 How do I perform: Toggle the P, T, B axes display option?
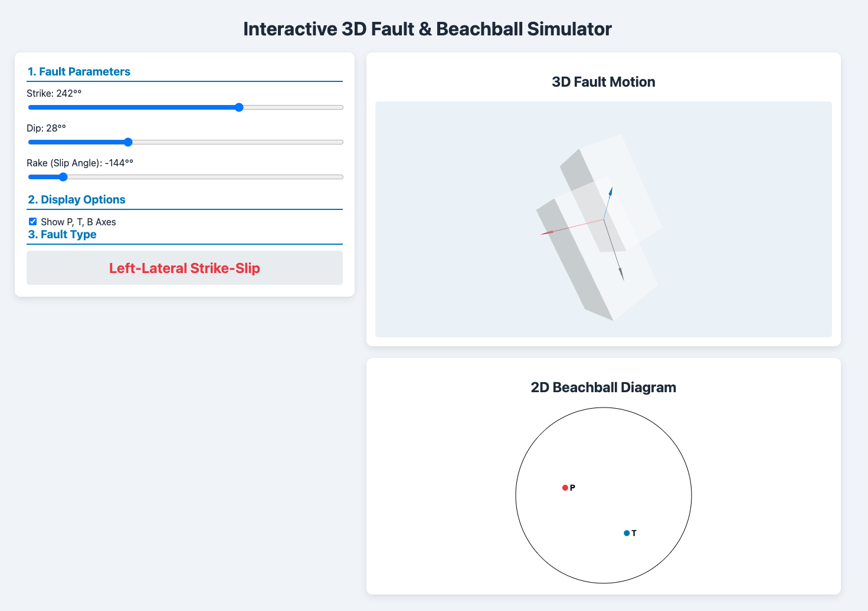pos(32,221)
